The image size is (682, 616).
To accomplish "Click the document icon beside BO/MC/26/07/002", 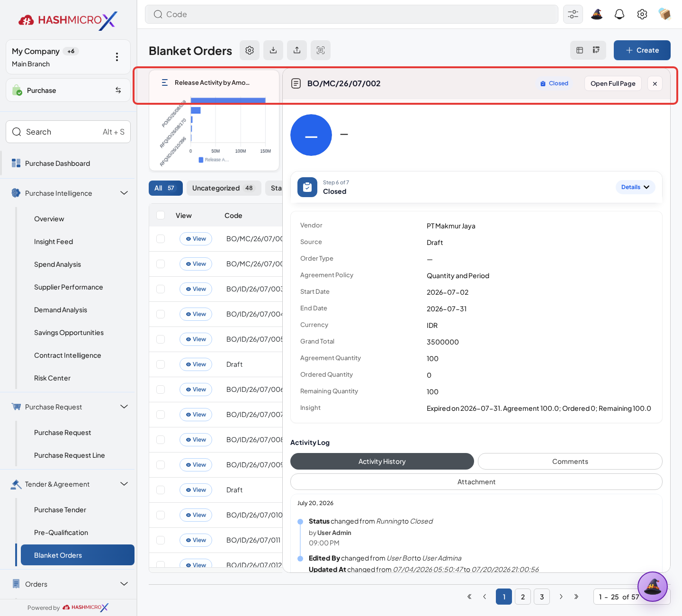I will point(296,83).
